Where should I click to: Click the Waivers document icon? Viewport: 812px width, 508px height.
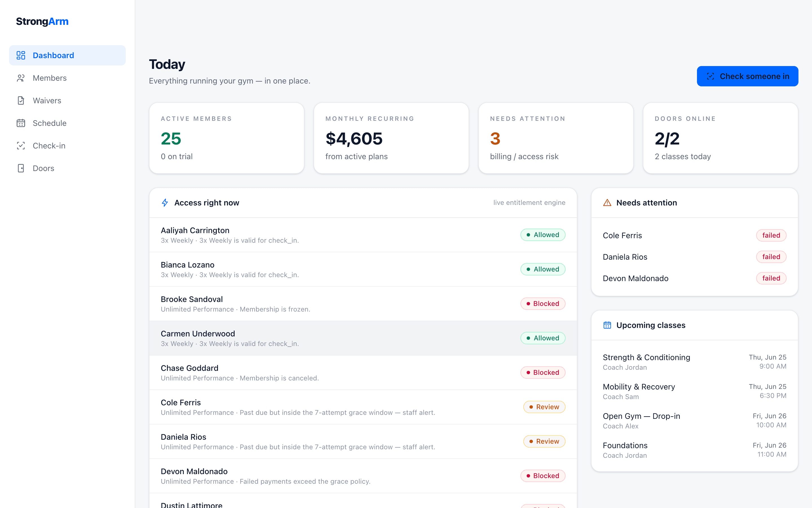pos(21,100)
